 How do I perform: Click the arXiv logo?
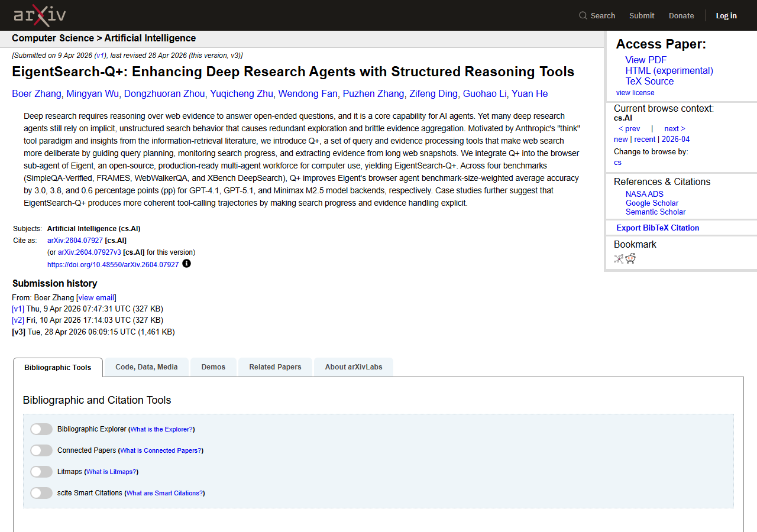[40, 15]
